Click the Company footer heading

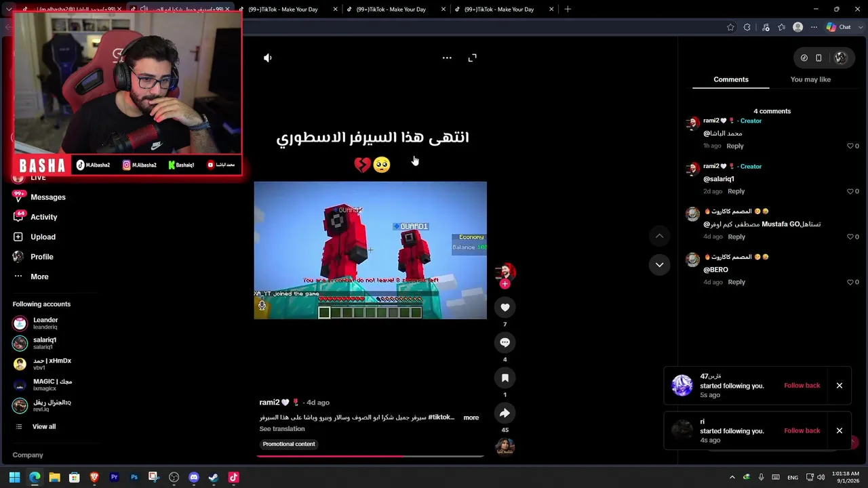click(x=28, y=455)
